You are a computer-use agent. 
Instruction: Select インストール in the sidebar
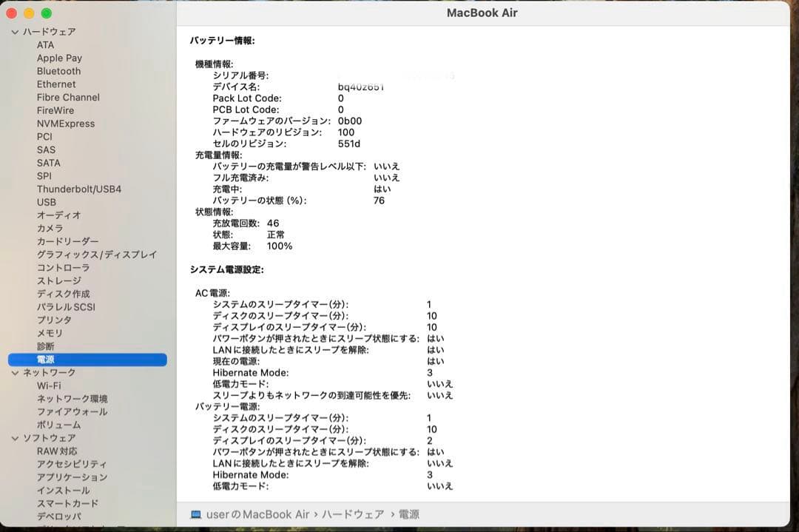pos(63,491)
